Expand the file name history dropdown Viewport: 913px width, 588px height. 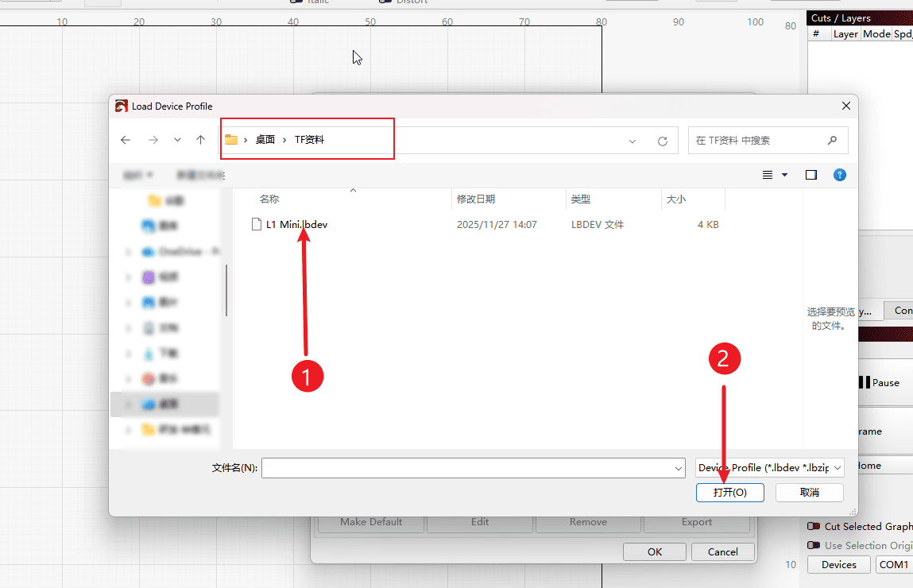pyautogui.click(x=678, y=469)
